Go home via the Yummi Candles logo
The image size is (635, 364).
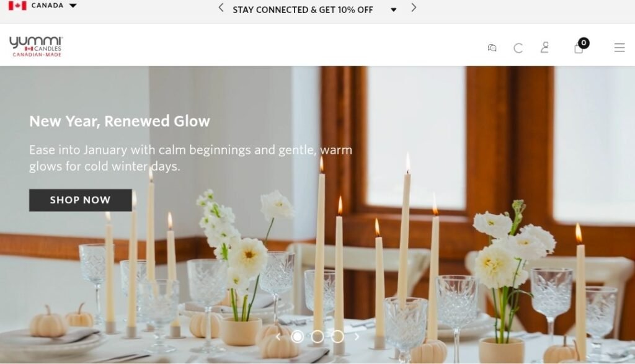[36, 46]
